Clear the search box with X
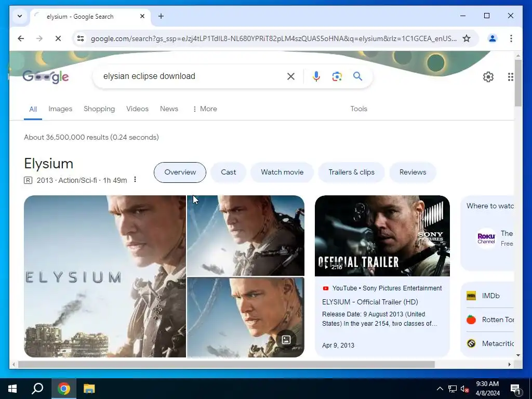Viewport: 532px width, 399px height. (x=291, y=76)
